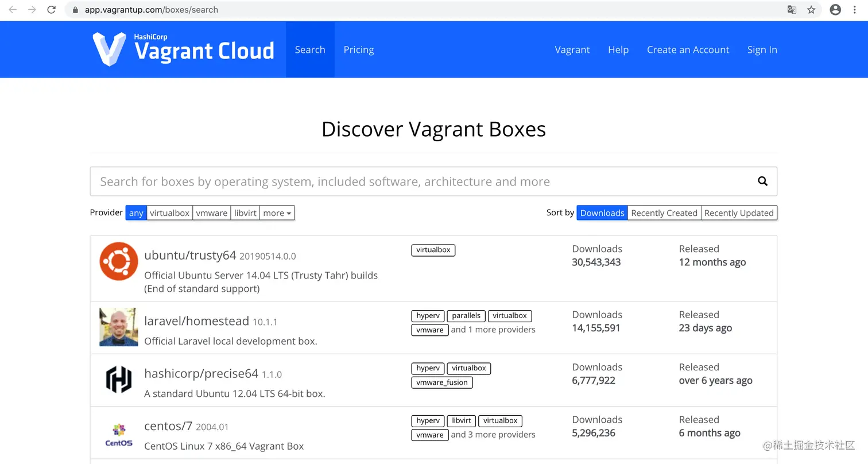Open the Help nav link
The image size is (868, 464).
pyautogui.click(x=618, y=50)
